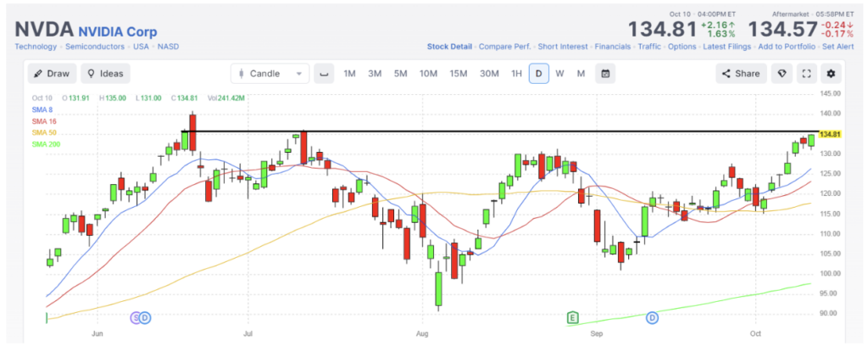Select the 15M interval

point(458,74)
